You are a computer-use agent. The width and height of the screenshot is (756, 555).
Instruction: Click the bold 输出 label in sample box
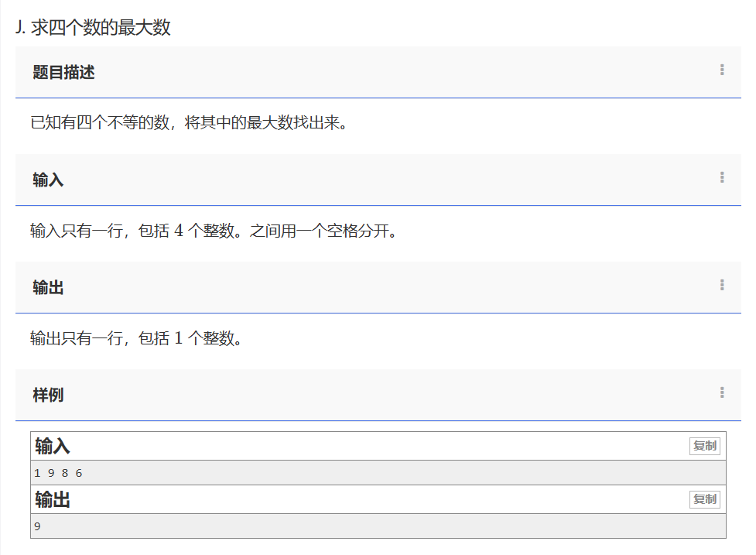tap(53, 500)
